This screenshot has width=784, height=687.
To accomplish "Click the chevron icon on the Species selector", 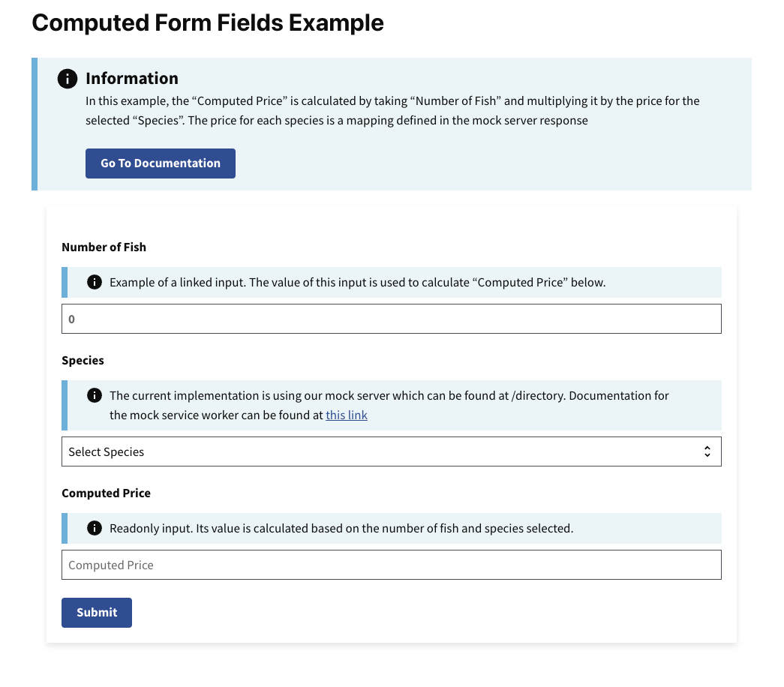I will [x=707, y=451].
